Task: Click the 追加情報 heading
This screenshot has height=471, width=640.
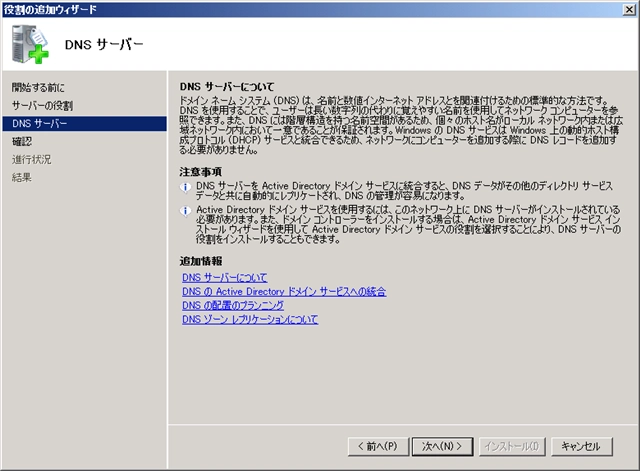Action: [x=200, y=261]
